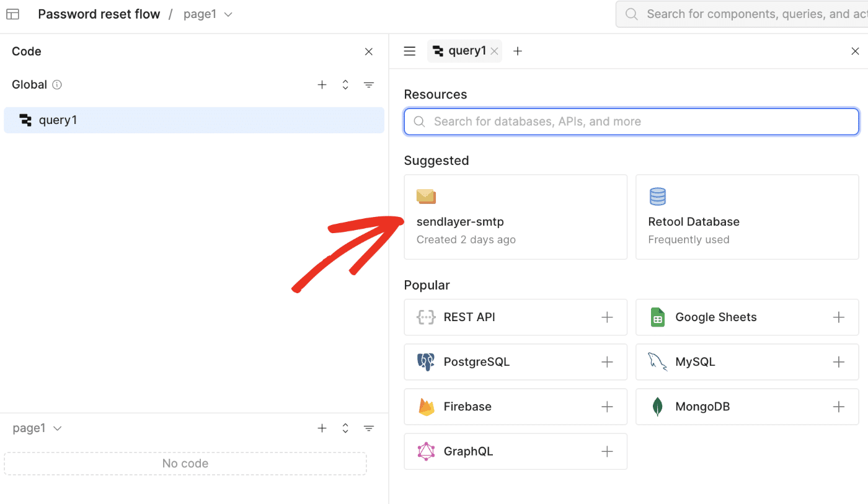This screenshot has height=504, width=868.
Task: Choose the Google Sheets resource
Action: pos(747,317)
